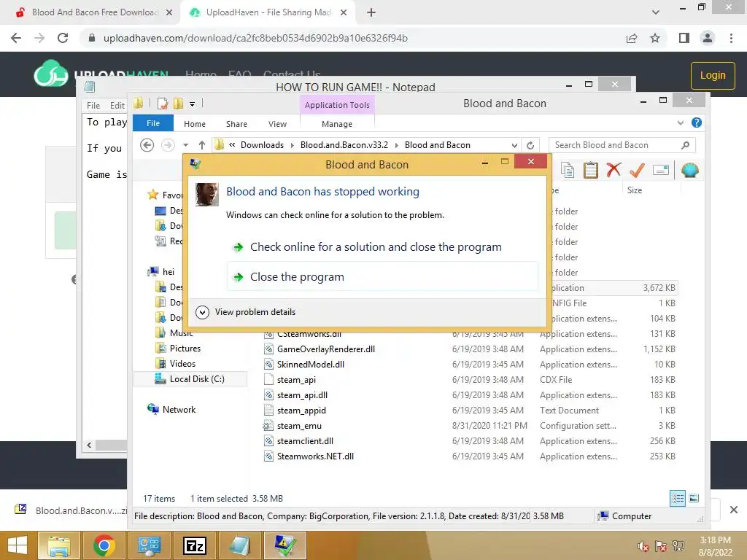Go up one folder level

202,145
